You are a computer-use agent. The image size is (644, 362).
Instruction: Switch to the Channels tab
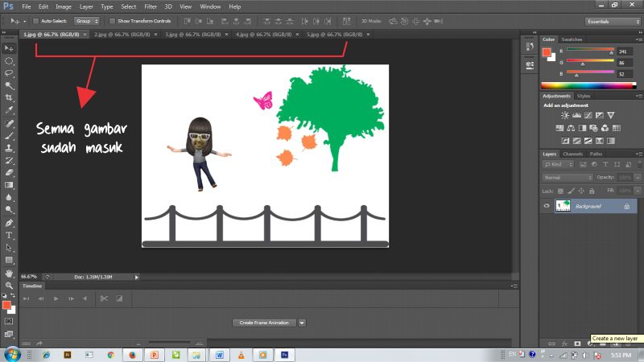[x=572, y=154]
